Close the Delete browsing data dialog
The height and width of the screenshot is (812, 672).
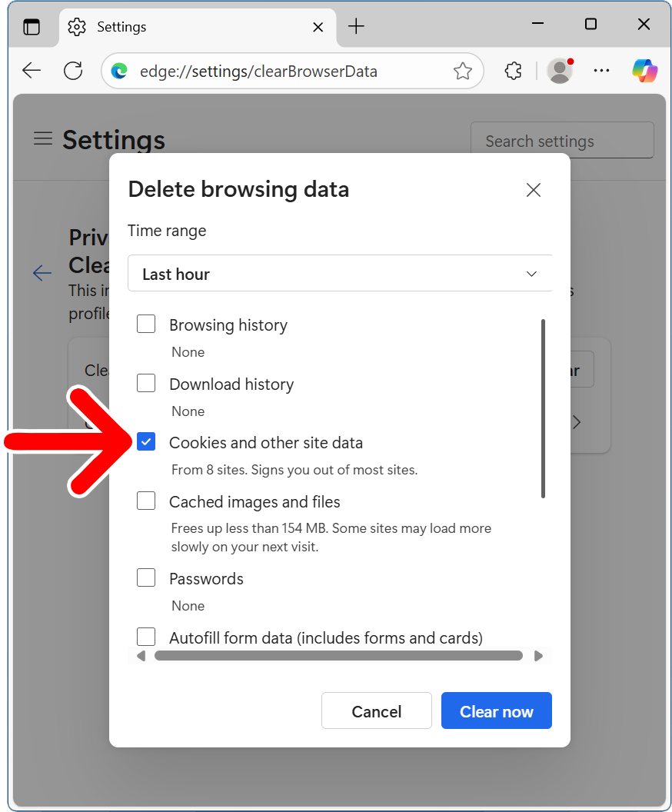pyautogui.click(x=534, y=189)
